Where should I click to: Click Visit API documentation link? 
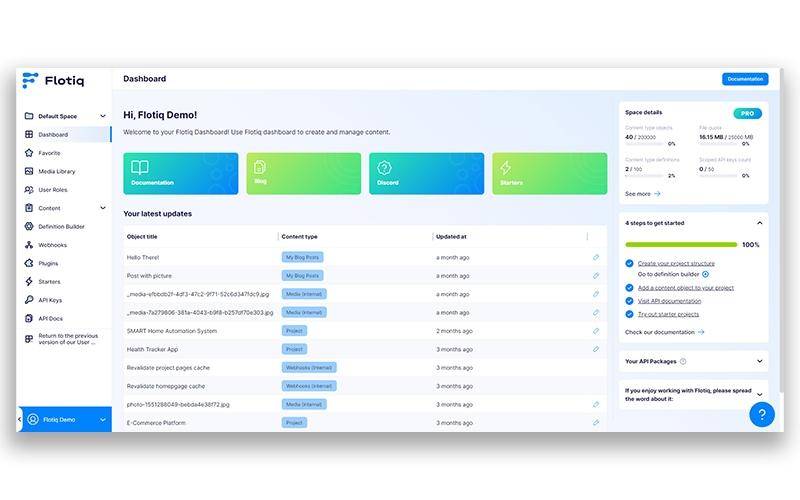pos(669,301)
